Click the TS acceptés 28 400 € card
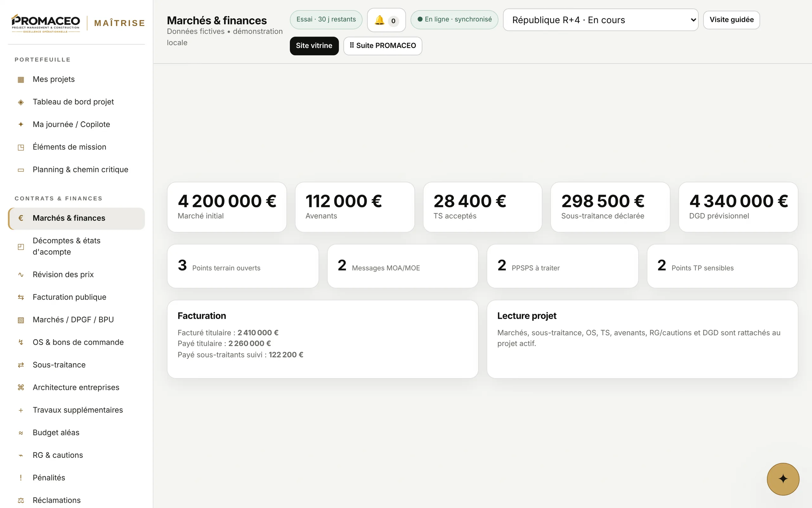The image size is (812, 508). (482, 207)
